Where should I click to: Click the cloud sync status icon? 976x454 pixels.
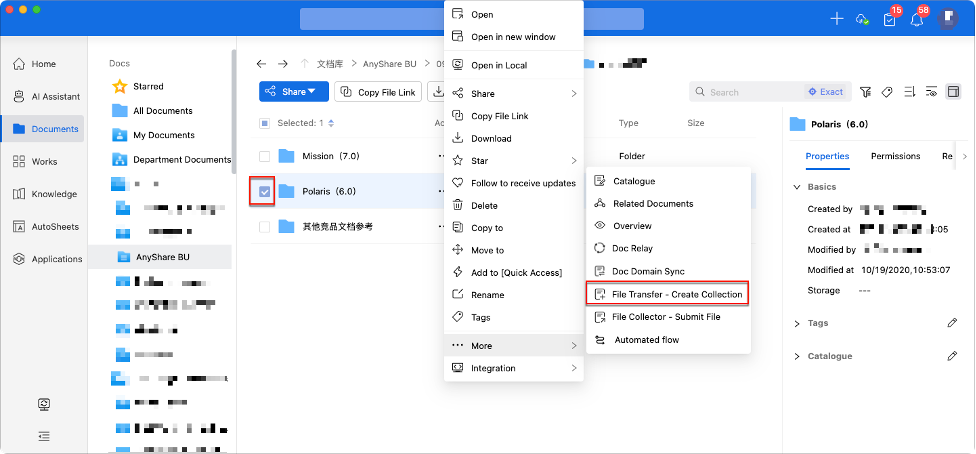(x=862, y=20)
